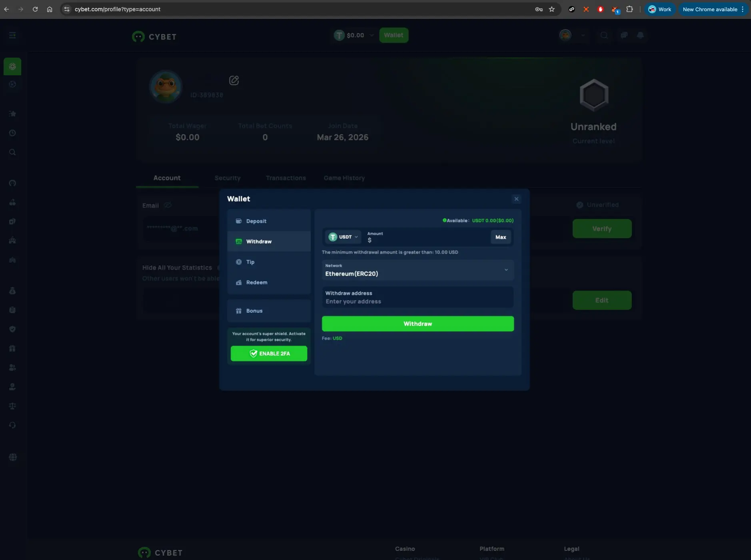
Task: Click the ENABLE 2FA button
Action: click(x=269, y=353)
